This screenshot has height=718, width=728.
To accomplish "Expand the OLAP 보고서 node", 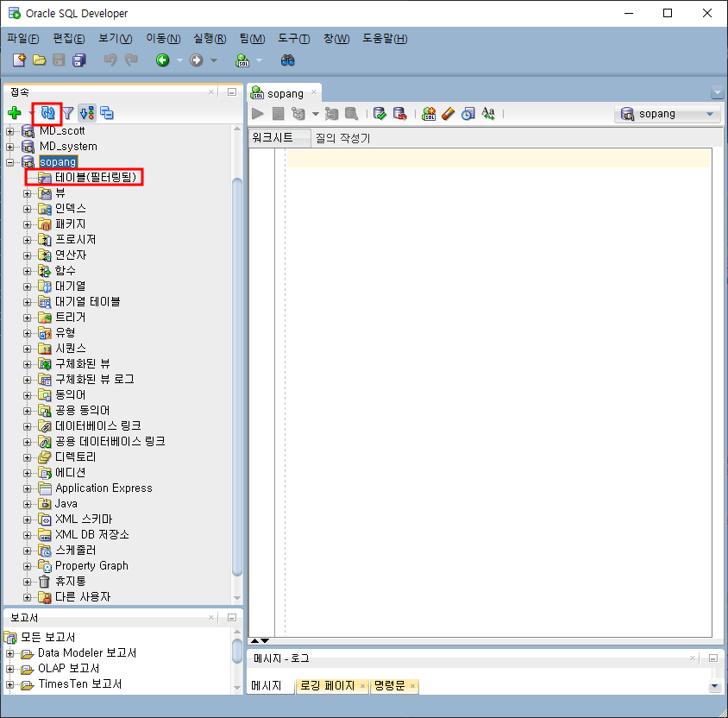I will pos(9,669).
